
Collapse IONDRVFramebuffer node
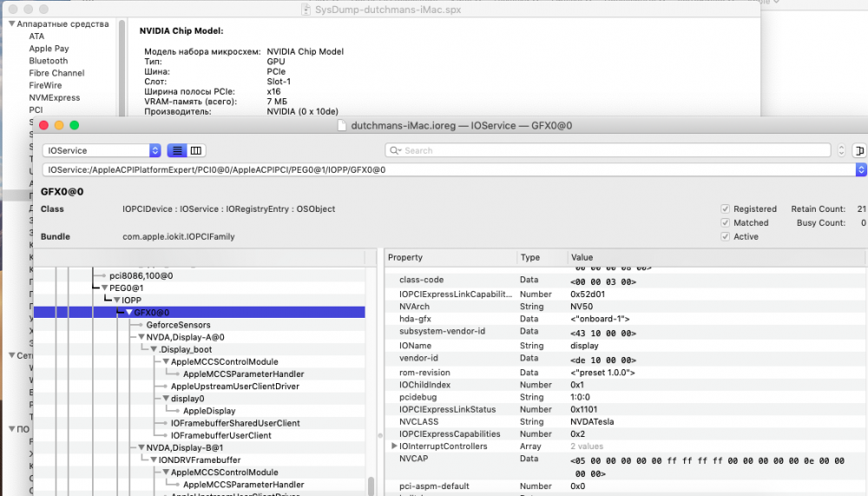pyautogui.click(x=154, y=460)
